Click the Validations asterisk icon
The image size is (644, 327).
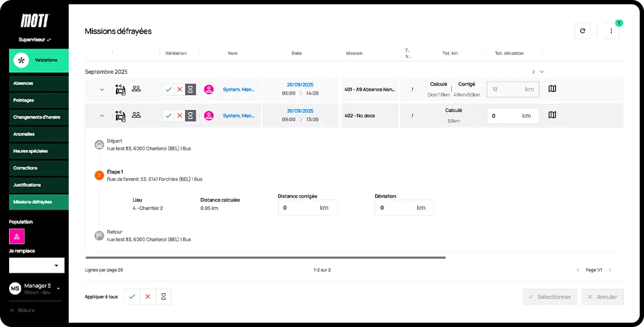click(21, 60)
